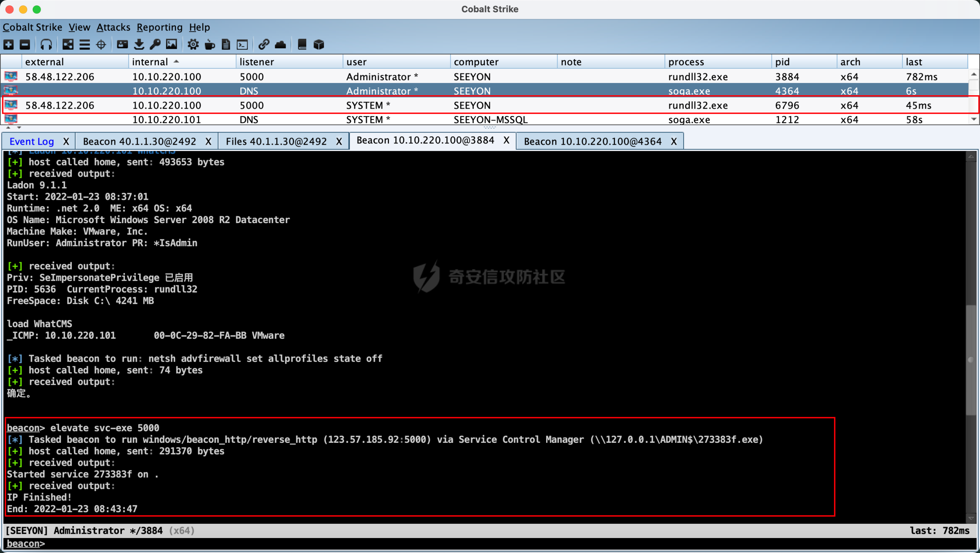Sort sessions by the user column
The height and width of the screenshot is (553, 980).
click(397, 62)
